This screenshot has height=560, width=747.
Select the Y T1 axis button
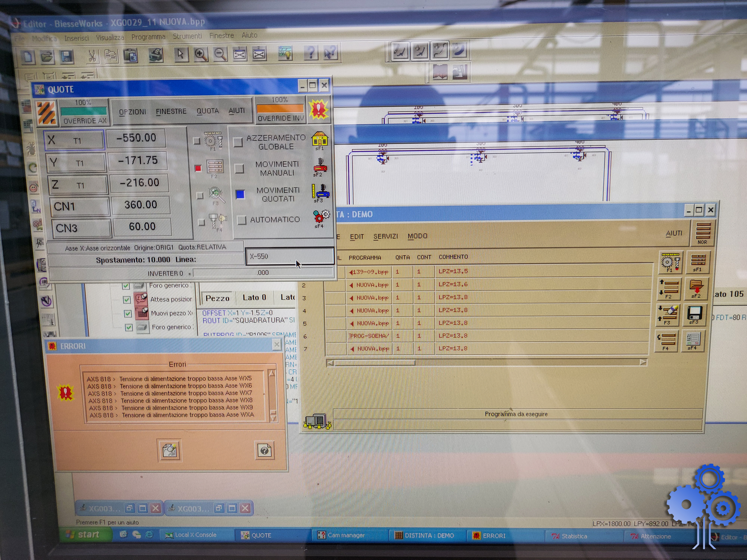tap(76, 163)
